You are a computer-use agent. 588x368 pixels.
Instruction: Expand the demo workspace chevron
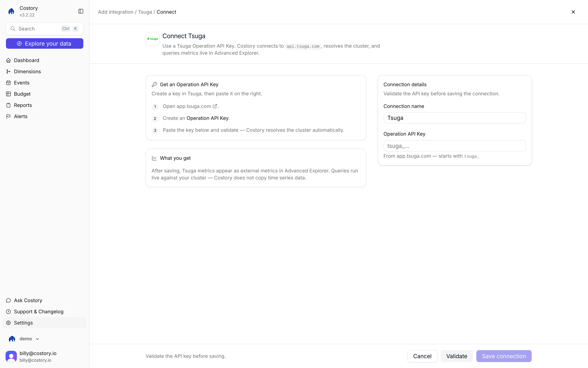pos(37,339)
